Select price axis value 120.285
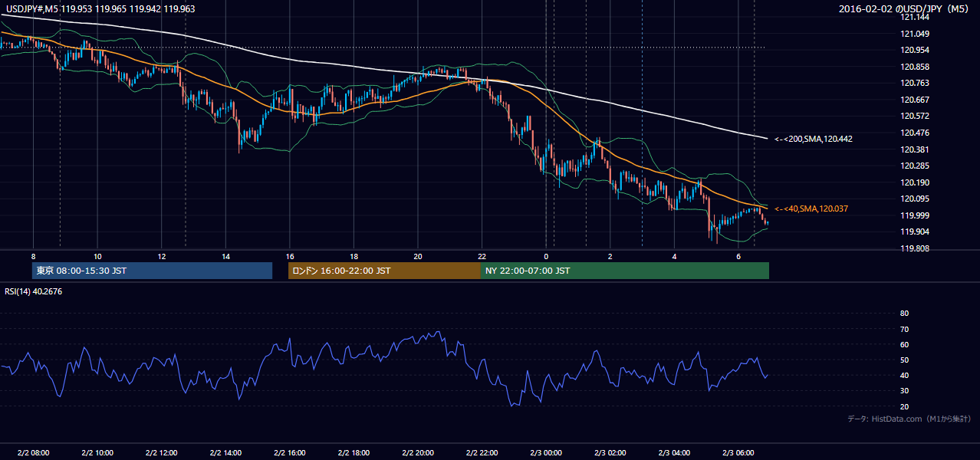980x460 pixels. coord(914,166)
